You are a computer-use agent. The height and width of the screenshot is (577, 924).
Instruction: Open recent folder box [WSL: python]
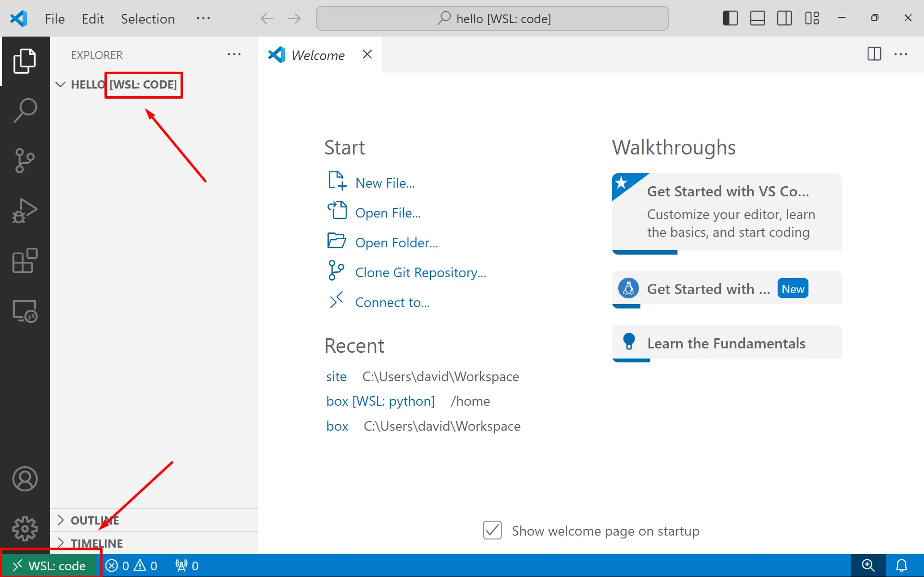(380, 401)
